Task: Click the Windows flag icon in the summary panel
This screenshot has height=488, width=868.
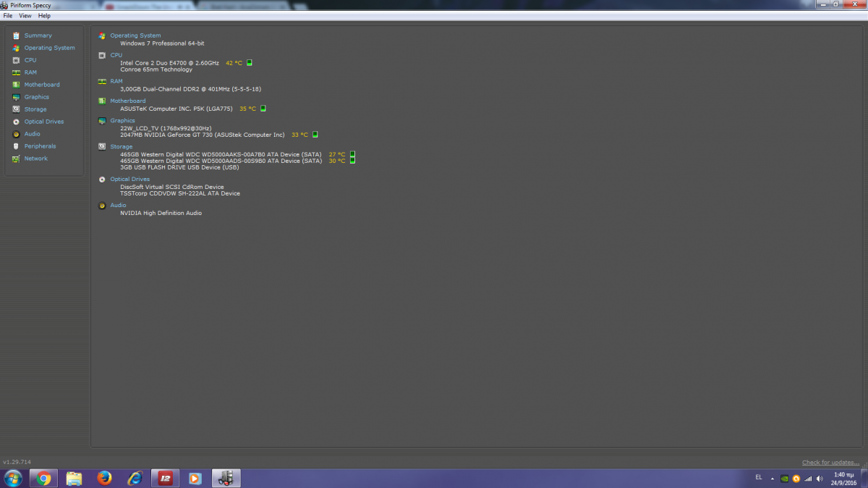Action: 102,35
